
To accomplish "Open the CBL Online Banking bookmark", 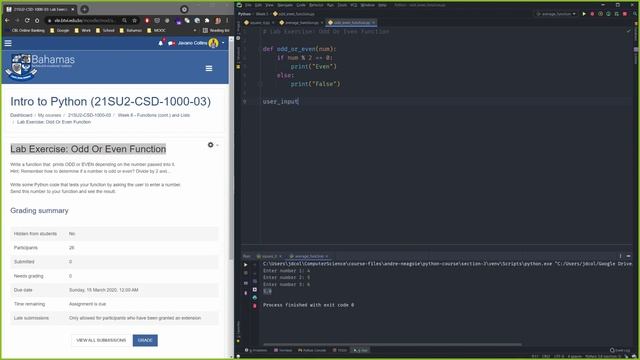I will [x=25, y=30].
